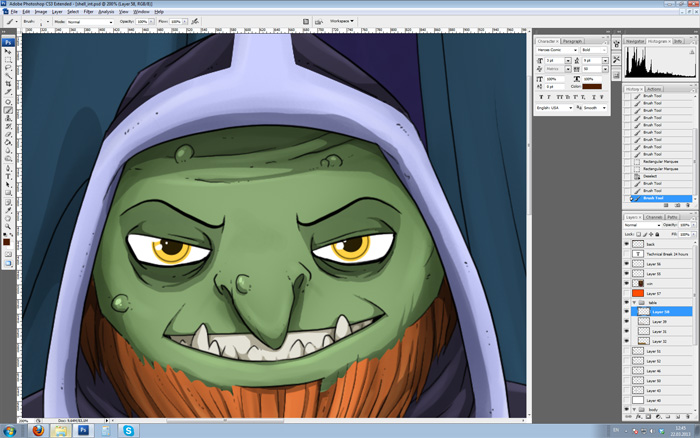The height and width of the screenshot is (438, 700).
Task: Toggle Quick Mask mode button
Action: click(x=8, y=254)
